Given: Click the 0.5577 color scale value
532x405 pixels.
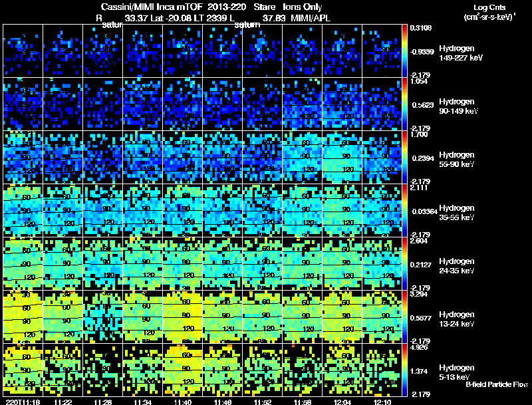Looking at the screenshot, I should coord(421,318).
